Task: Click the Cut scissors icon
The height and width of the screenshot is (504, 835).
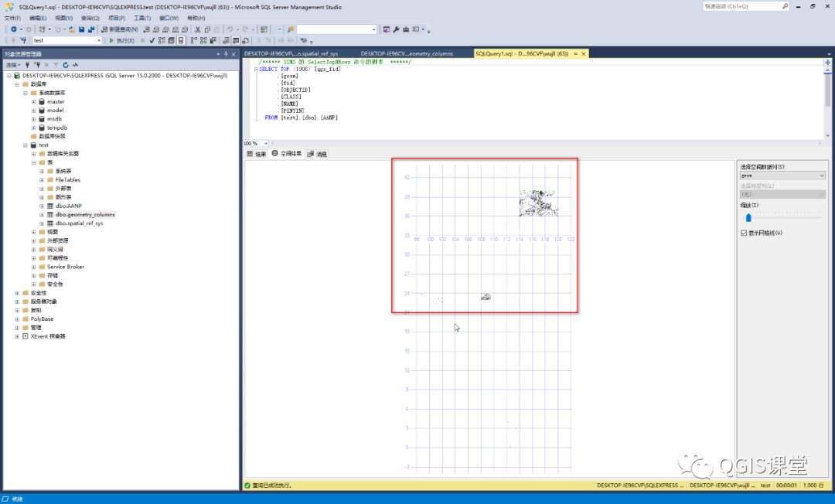Action: click(197, 29)
